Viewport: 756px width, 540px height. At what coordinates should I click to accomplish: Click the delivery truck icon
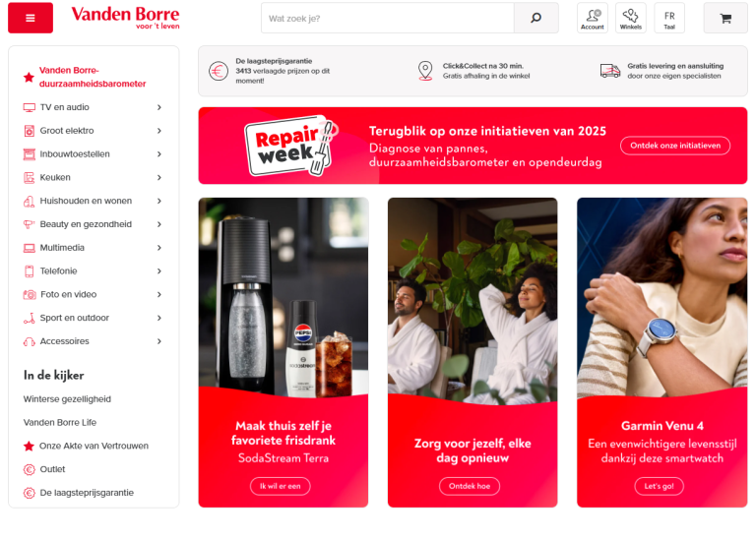click(609, 71)
